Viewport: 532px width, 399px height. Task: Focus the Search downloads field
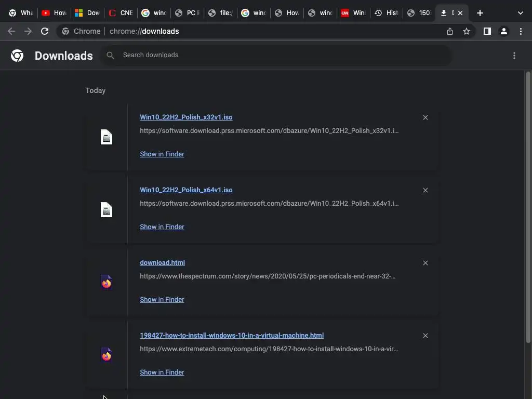(276, 55)
